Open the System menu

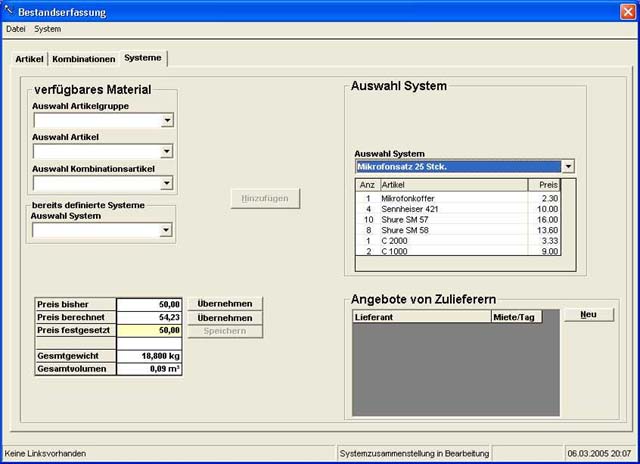pyautogui.click(x=47, y=29)
